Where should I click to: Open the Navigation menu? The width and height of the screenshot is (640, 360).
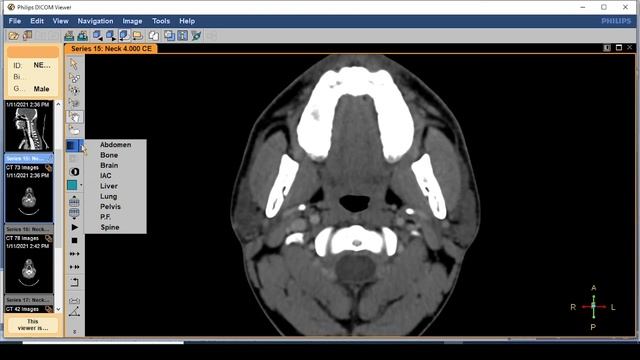coord(95,21)
